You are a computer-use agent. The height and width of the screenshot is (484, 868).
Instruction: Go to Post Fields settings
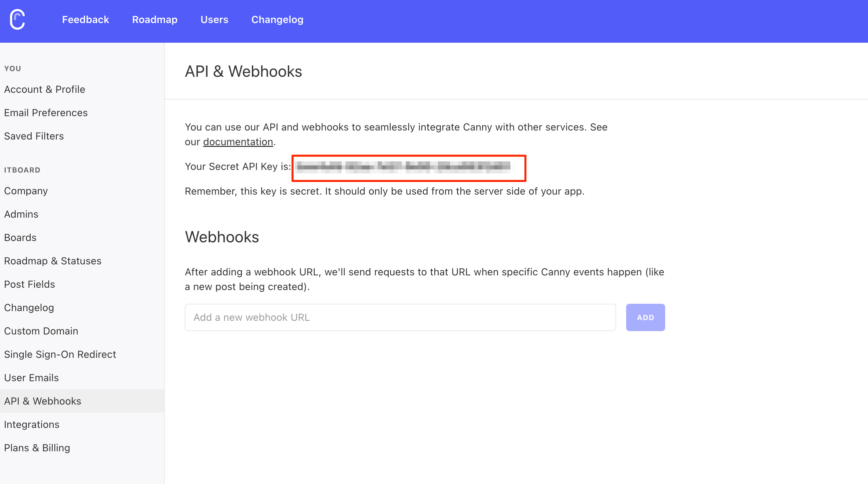click(x=29, y=284)
